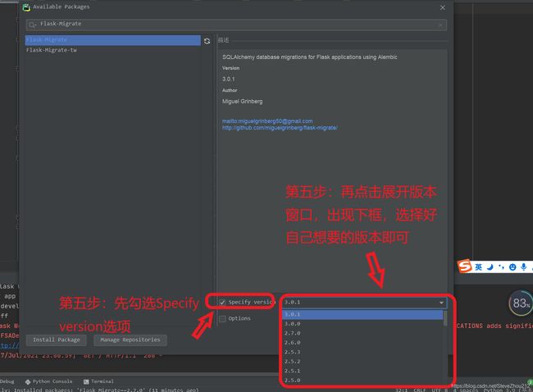
Task: Click the 4 spaces indent in status bar
Action: [466, 390]
